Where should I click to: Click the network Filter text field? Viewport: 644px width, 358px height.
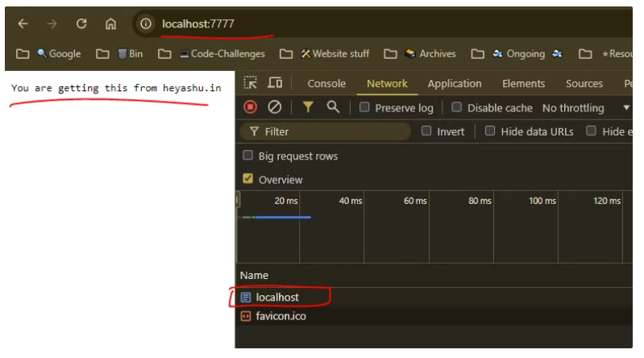pyautogui.click(x=325, y=131)
